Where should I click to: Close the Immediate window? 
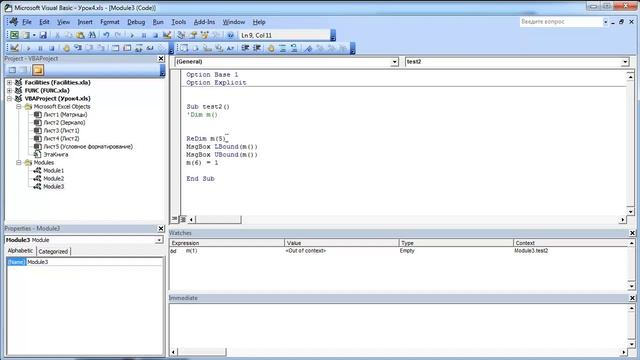pyautogui.click(x=632, y=298)
